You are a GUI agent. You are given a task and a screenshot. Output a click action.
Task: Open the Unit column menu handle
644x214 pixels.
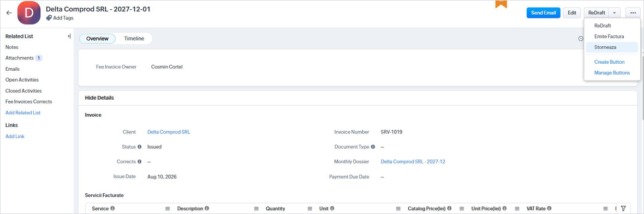(x=398, y=209)
